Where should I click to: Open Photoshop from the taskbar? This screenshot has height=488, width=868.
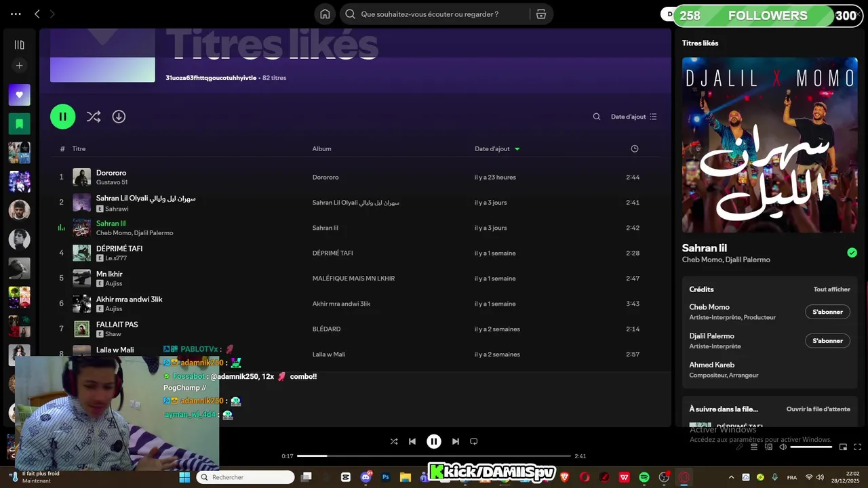point(386,477)
